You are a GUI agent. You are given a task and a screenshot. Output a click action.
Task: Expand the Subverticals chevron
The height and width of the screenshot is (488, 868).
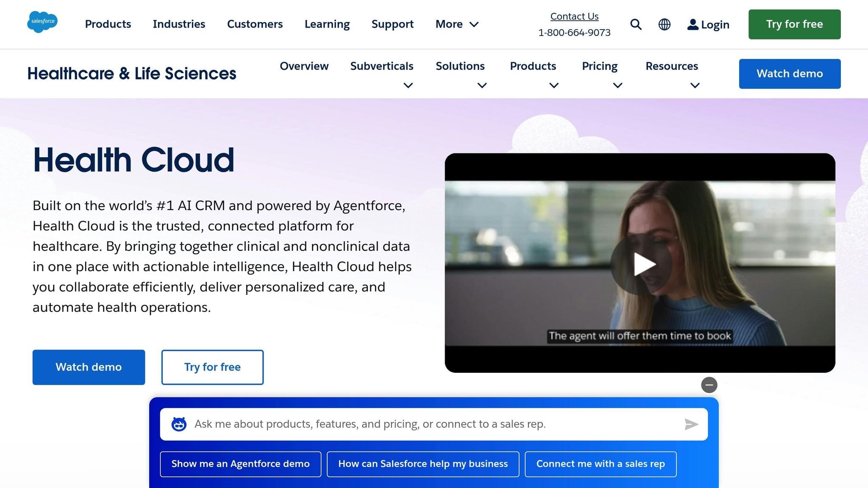pyautogui.click(x=408, y=86)
